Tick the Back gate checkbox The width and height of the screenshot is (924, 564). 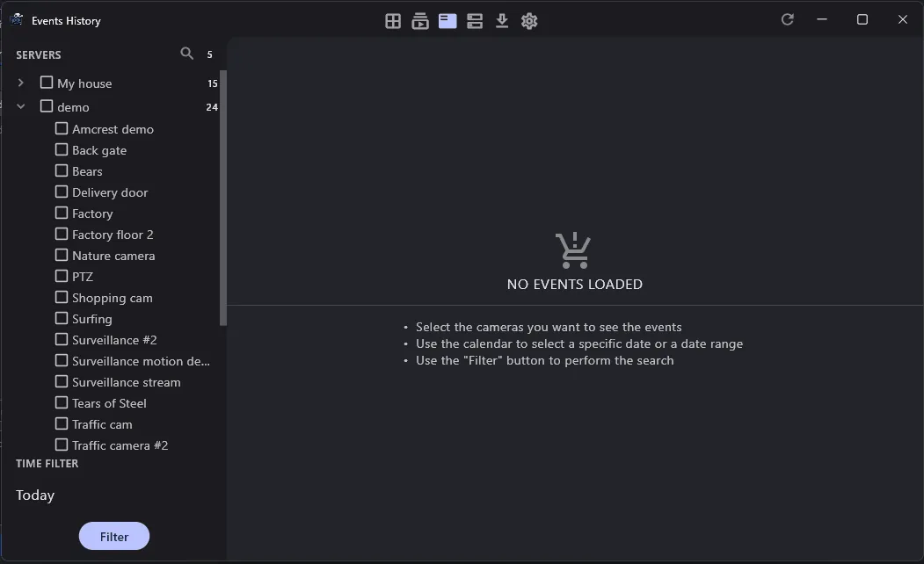tap(62, 149)
